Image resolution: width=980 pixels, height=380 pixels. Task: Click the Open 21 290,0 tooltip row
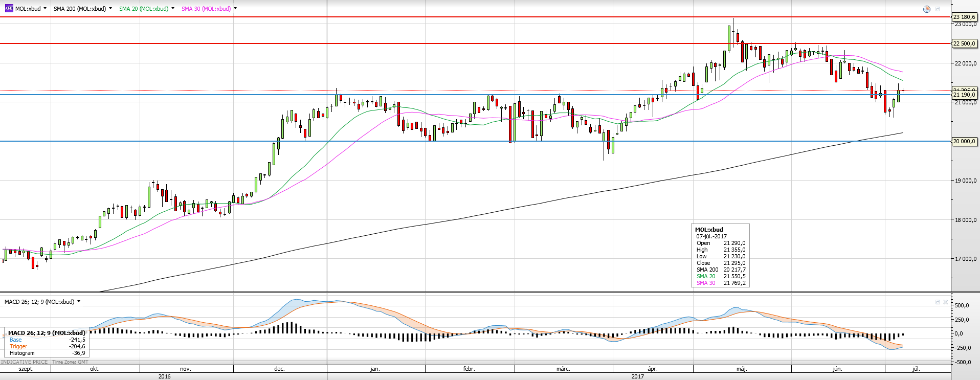721,243
